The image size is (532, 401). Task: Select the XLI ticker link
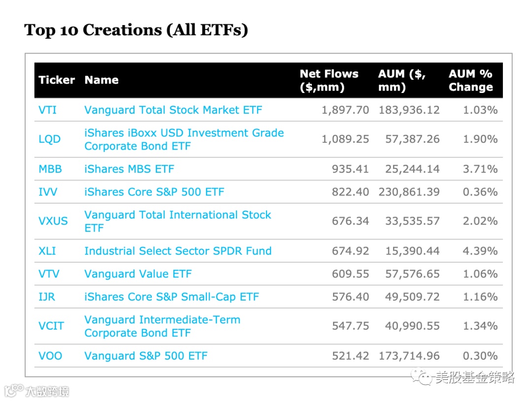tap(47, 251)
